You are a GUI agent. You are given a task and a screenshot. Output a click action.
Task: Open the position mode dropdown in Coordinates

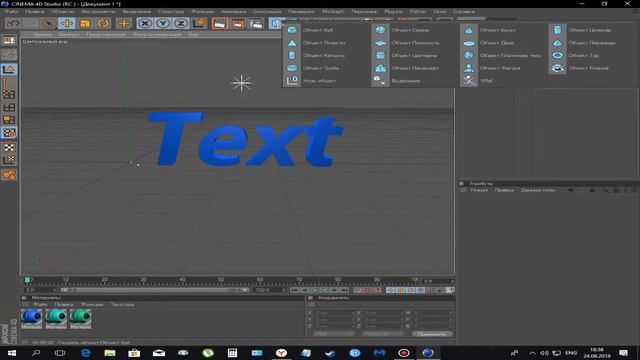point(333,334)
